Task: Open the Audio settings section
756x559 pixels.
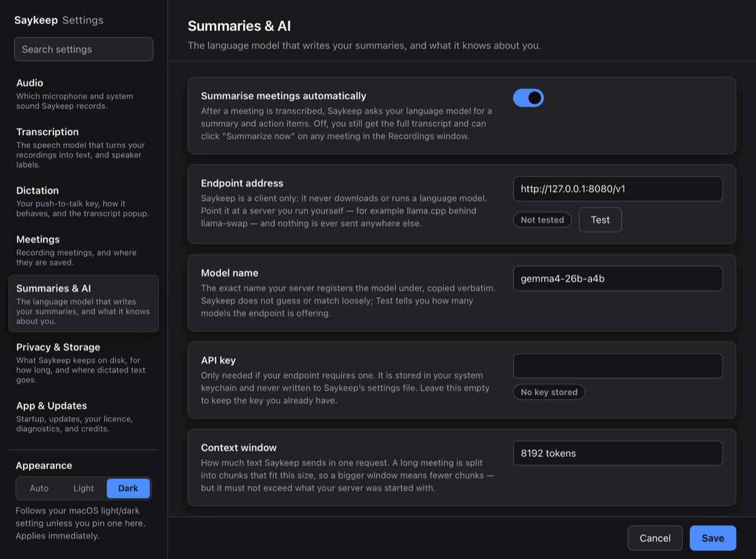Action: click(84, 94)
